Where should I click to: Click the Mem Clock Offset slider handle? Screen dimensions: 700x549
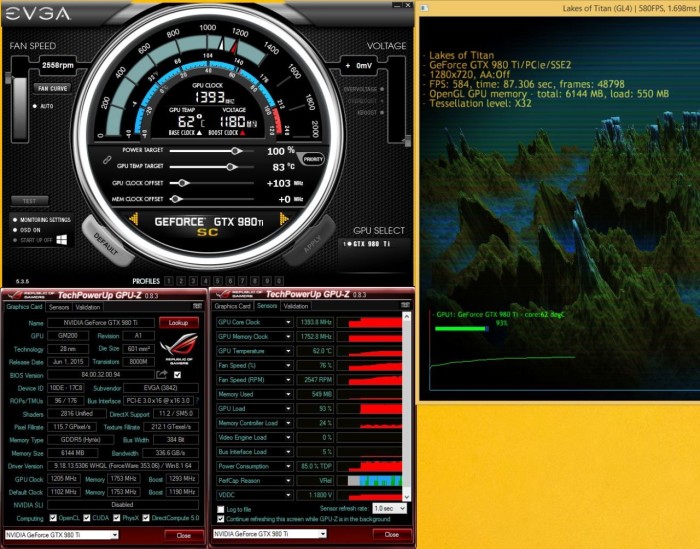point(176,199)
